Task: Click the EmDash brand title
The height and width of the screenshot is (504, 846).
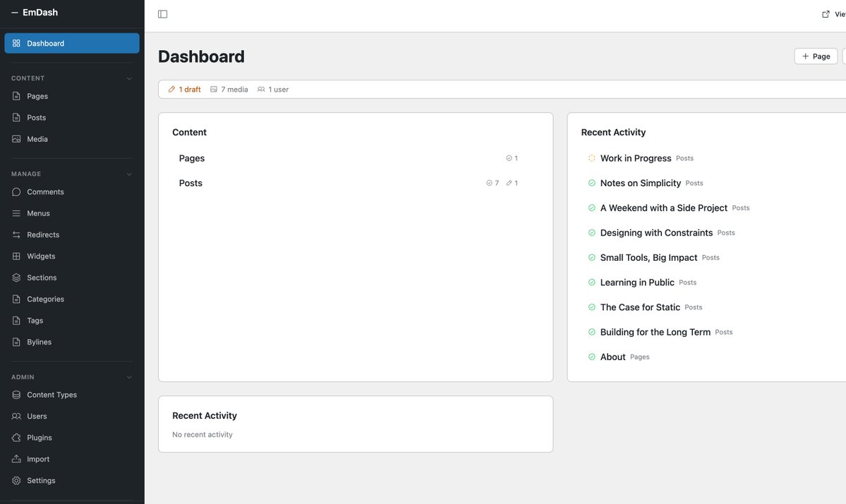Action: pyautogui.click(x=40, y=13)
